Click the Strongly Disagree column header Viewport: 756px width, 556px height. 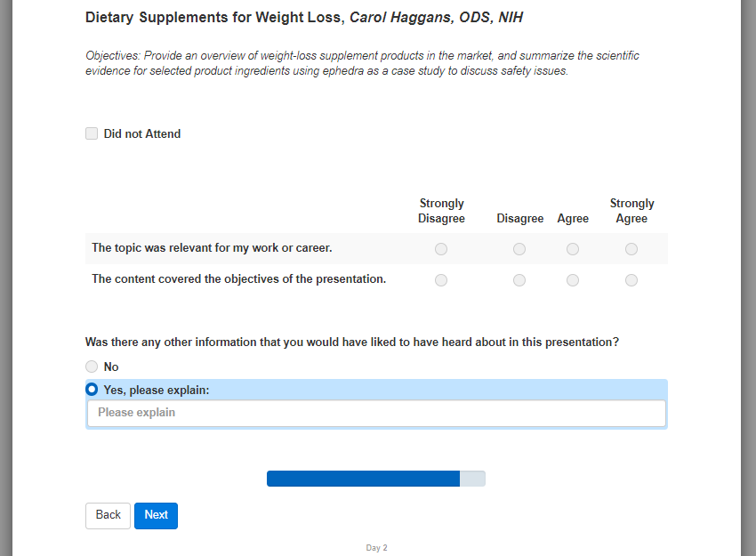441,211
